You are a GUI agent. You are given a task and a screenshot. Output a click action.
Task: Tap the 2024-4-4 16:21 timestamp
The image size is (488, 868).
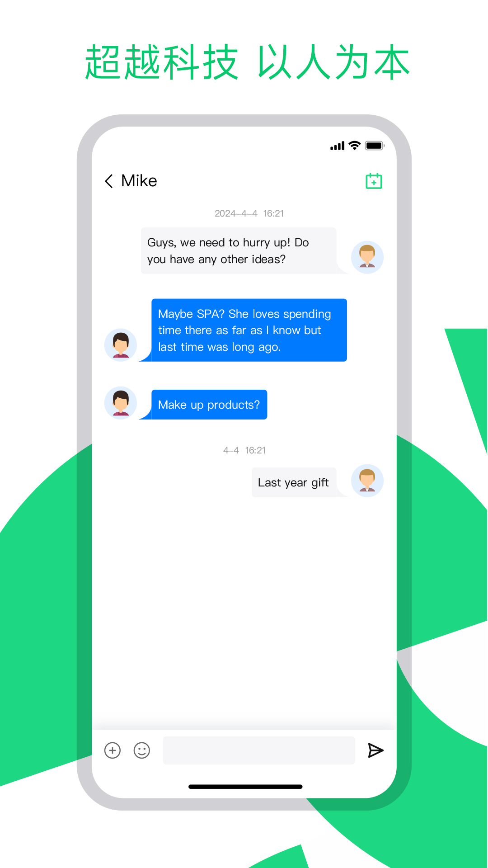point(249,213)
